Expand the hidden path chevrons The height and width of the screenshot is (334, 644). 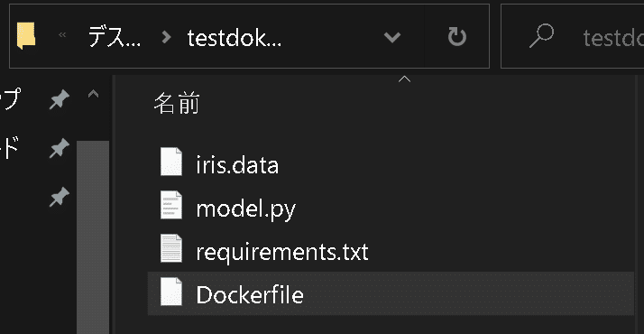coord(62,35)
